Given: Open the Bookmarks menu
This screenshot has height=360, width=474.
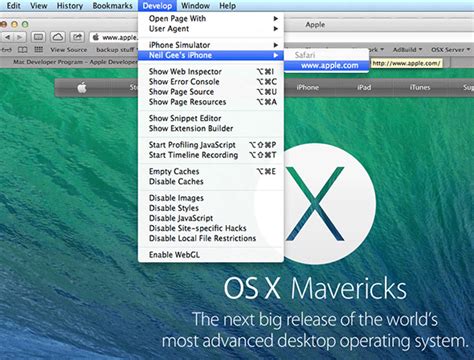Looking at the screenshot, I should pos(112,6).
